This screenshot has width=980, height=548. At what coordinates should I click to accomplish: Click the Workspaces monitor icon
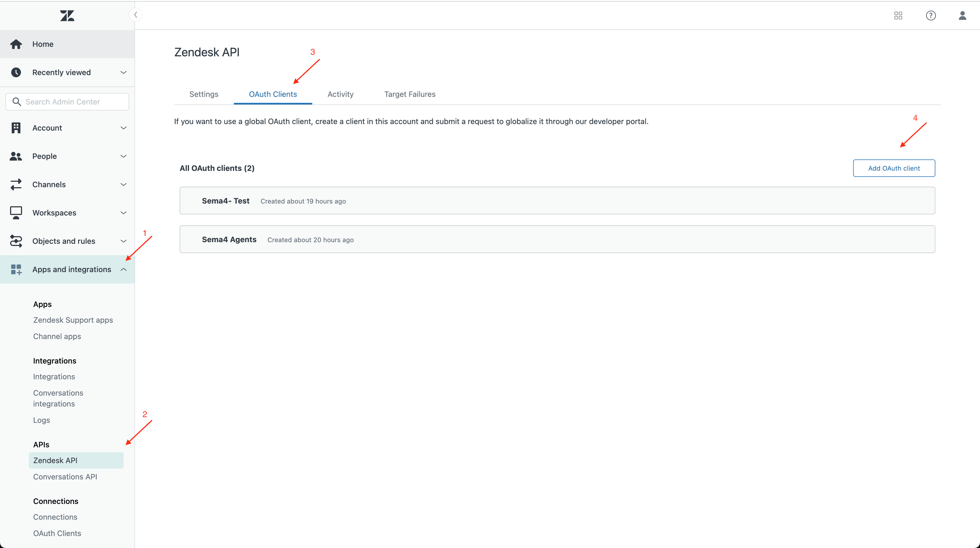[x=16, y=213]
